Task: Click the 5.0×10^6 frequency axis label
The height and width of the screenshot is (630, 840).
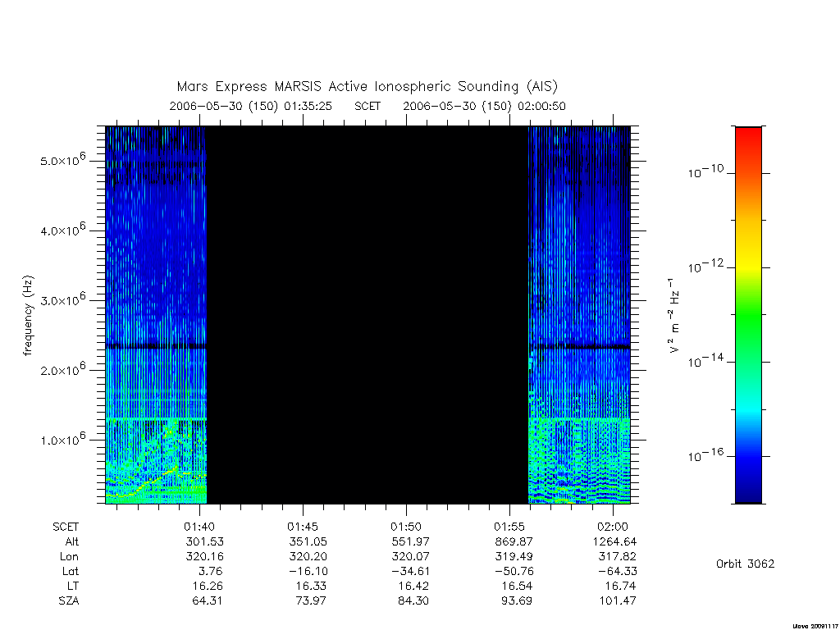Action: click(63, 159)
